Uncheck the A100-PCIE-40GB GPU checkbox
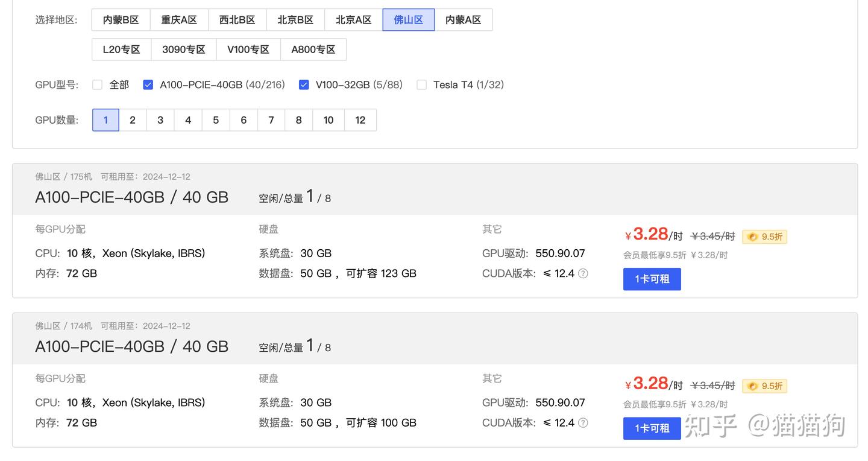Screen dimensions: 868x461 coord(148,84)
